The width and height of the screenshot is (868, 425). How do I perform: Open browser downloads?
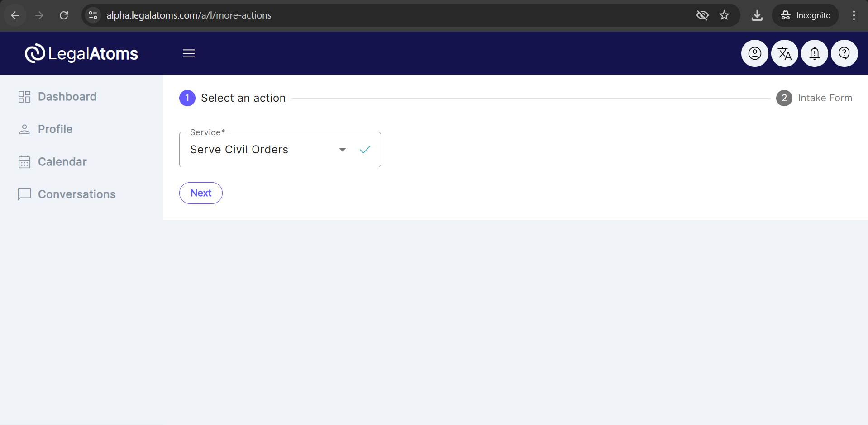[x=757, y=15]
